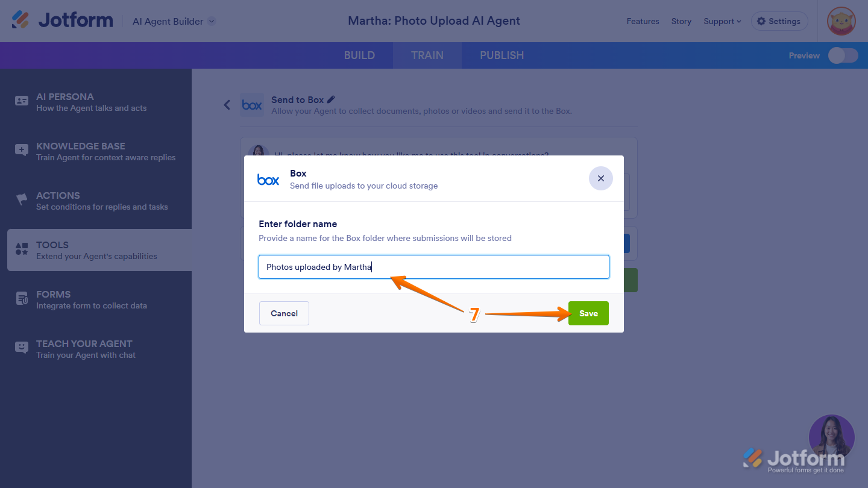Click the Teach Your Agent smiley icon
The height and width of the screenshot is (488, 868).
click(22, 348)
